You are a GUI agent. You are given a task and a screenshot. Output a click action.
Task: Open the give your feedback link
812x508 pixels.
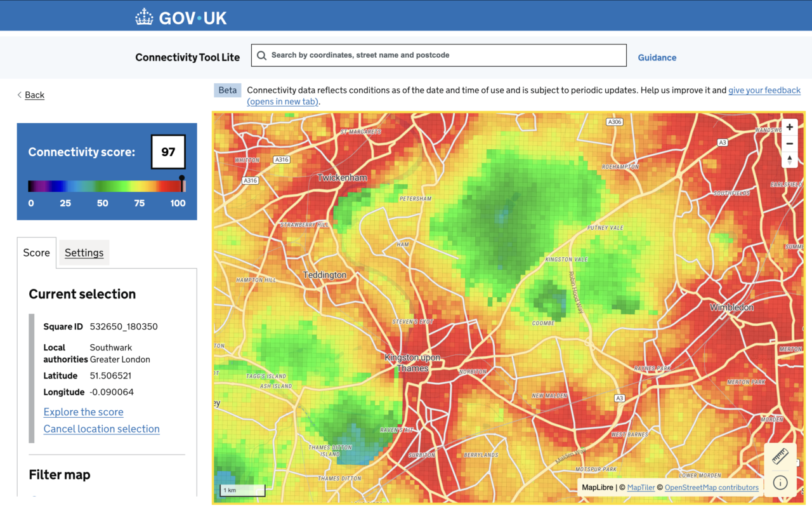(764, 90)
